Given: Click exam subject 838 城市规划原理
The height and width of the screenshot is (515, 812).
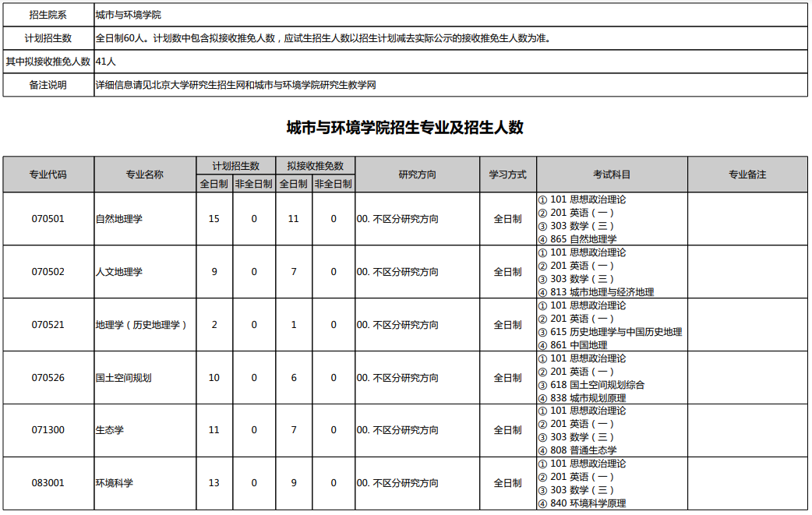Looking at the screenshot, I should point(582,398).
